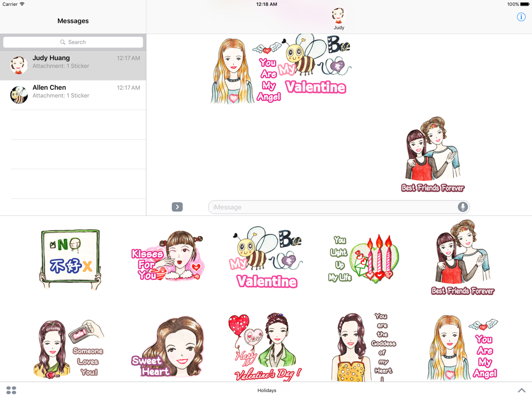Click 'Attachment: 1 Sticker' under Judy Huang
Image resolution: width=532 pixels, height=399 pixels.
(x=61, y=66)
